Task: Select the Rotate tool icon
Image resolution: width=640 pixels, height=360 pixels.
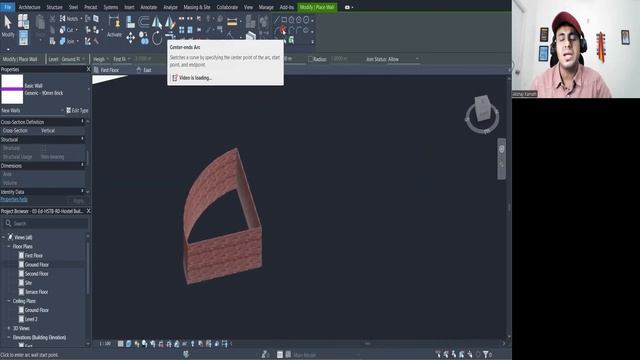Action: click(157, 38)
